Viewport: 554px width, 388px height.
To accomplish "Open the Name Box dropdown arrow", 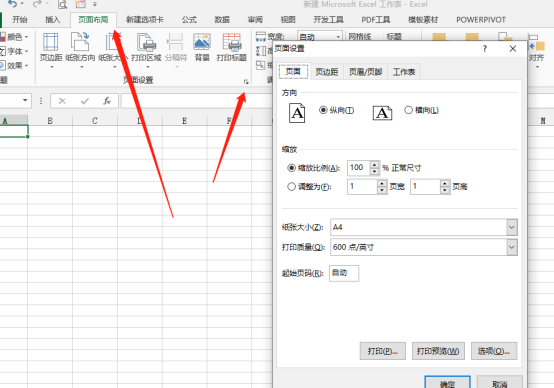I will tap(25, 101).
